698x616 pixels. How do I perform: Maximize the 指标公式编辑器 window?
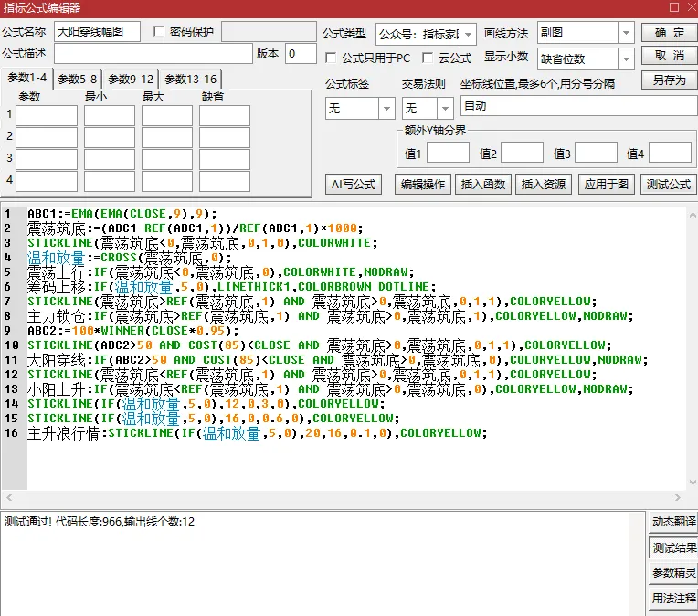674,7
